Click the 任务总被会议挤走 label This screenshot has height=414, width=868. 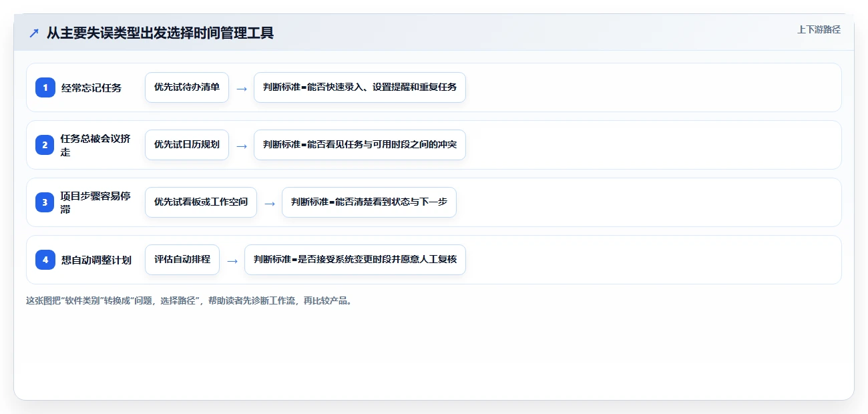[x=96, y=145]
